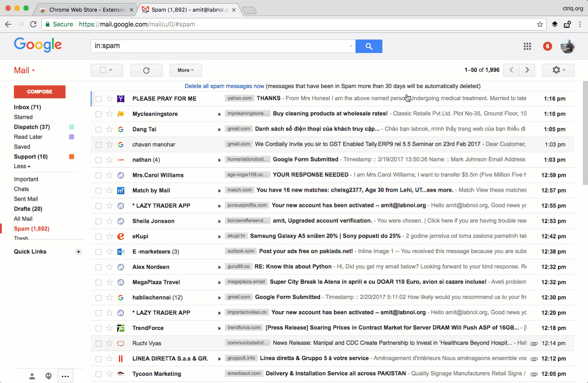Go to the older messages arrow
The width and height of the screenshot is (588, 383).
[527, 70]
